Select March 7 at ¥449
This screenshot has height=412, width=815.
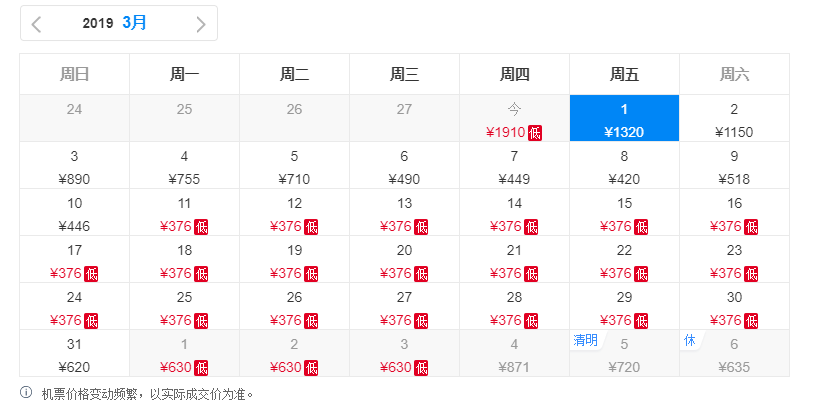pos(515,165)
